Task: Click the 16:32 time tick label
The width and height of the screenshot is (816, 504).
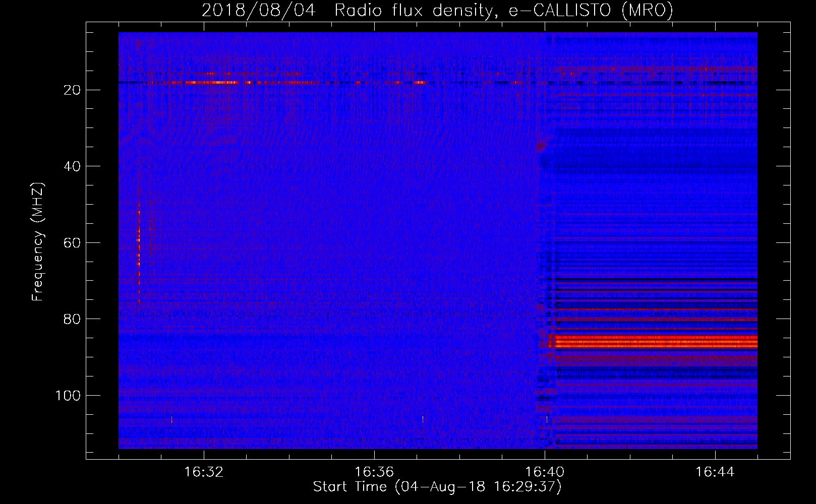Action: coord(204,472)
